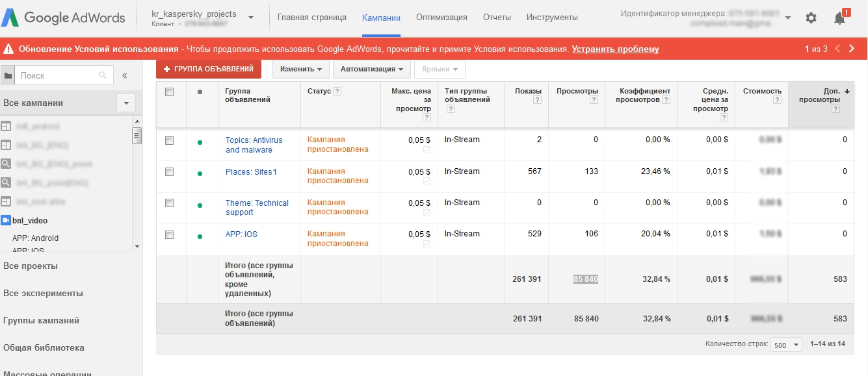Follow the Устранить проблему link
This screenshot has height=376, width=868.
pos(615,49)
